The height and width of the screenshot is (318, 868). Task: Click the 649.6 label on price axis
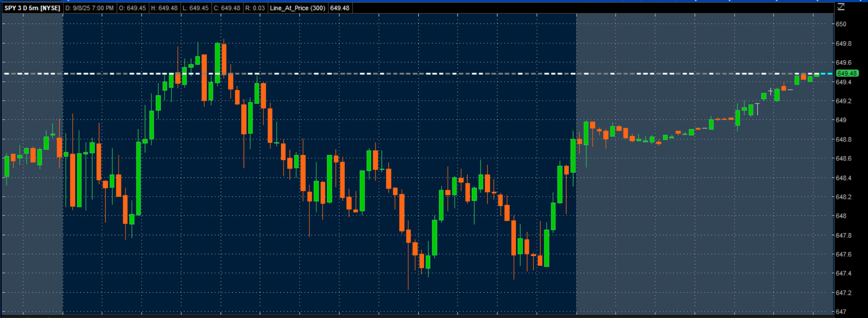843,62
